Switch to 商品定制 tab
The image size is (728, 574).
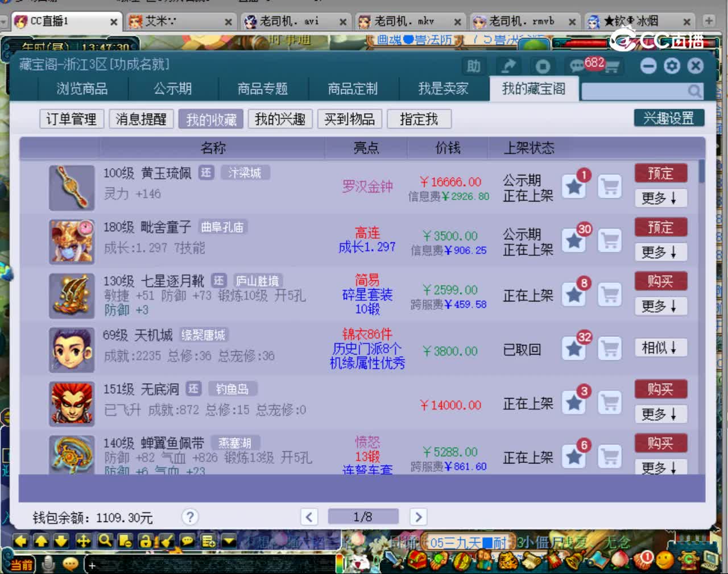[x=353, y=89]
